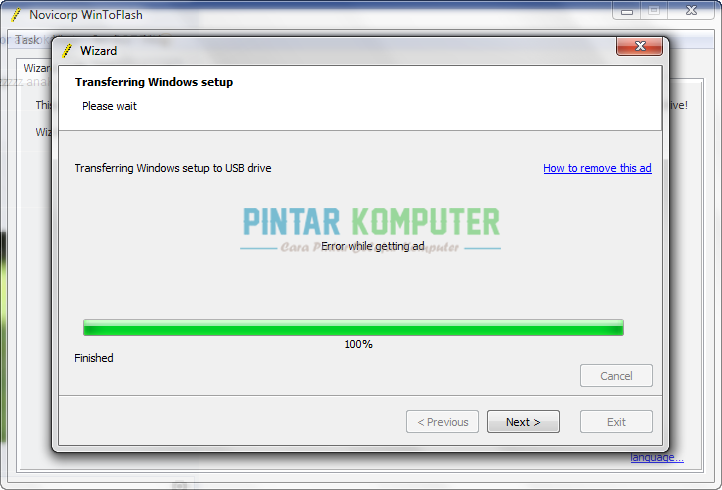Viewport: 722px width, 490px height.
Task: Click the Finished status text
Action: click(x=94, y=358)
